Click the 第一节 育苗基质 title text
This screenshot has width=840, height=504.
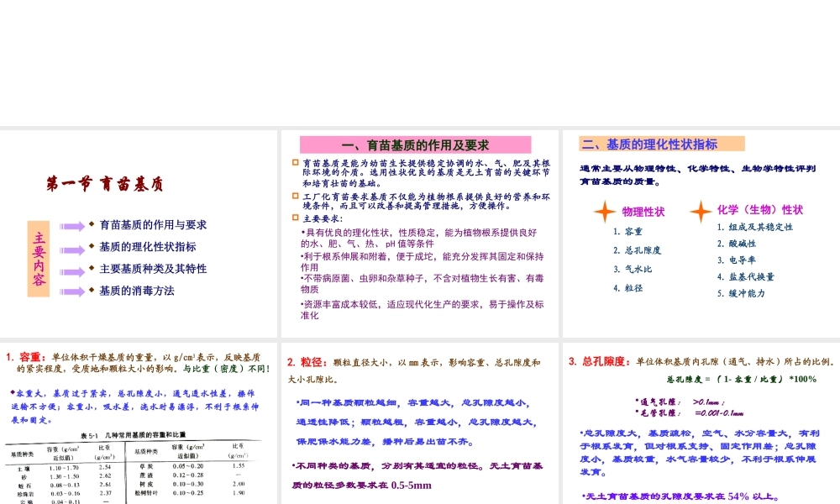(x=104, y=181)
